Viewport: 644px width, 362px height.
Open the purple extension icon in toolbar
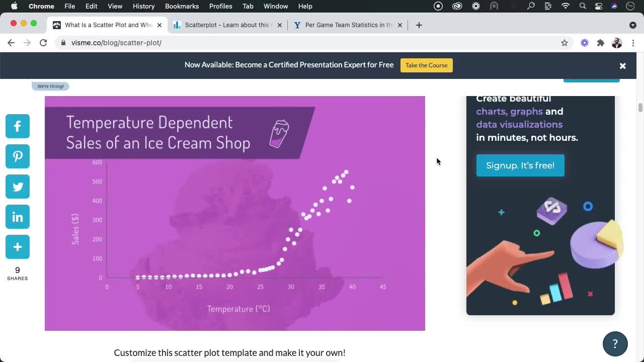(x=585, y=43)
